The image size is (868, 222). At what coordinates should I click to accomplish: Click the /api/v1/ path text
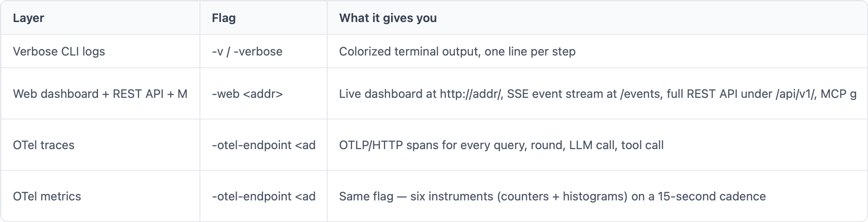tap(795, 94)
